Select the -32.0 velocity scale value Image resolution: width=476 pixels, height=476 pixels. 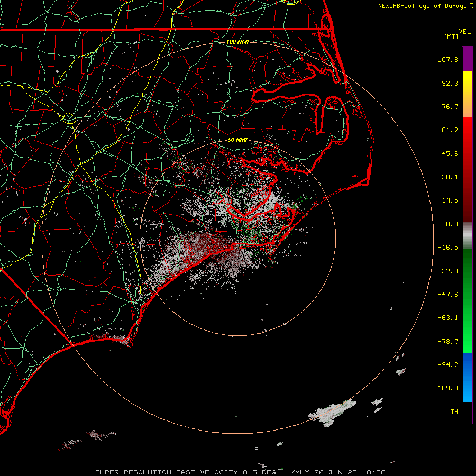[448, 271]
